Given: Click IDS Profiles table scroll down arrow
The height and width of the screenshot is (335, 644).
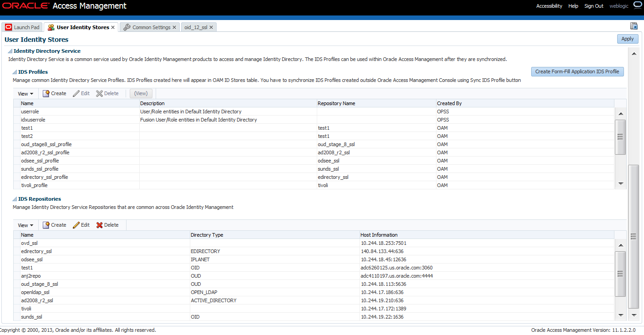Looking at the screenshot, I should pyautogui.click(x=620, y=183).
